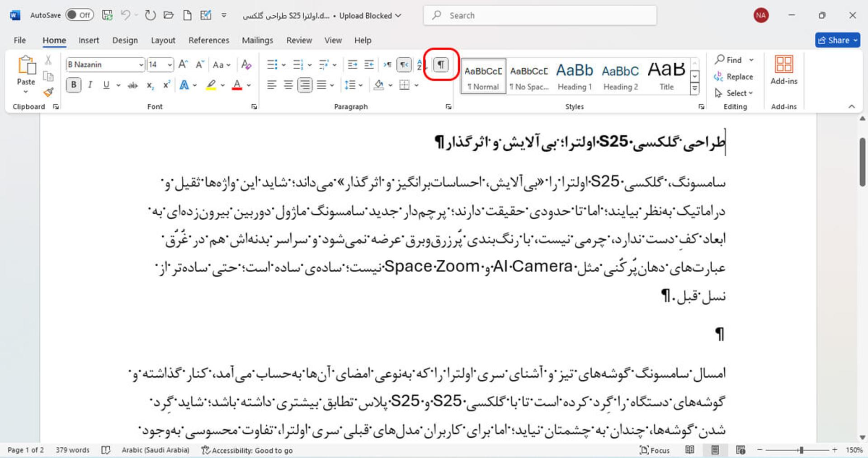This screenshot has height=458, width=868.
Task: Open the B Nazanin font name dropdown
Action: [105, 65]
